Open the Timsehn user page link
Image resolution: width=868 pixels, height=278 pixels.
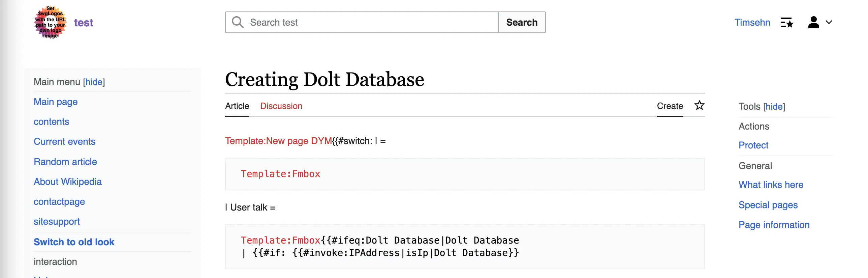coord(752,22)
